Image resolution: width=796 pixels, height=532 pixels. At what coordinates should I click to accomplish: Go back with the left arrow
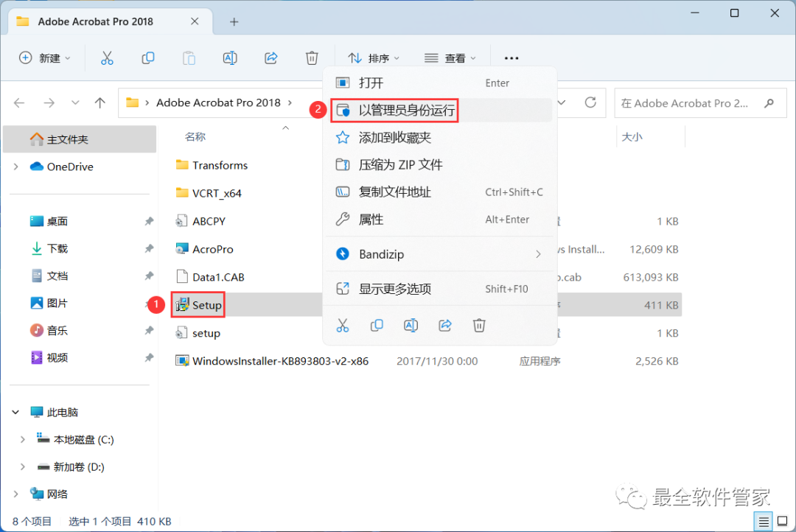(19, 103)
